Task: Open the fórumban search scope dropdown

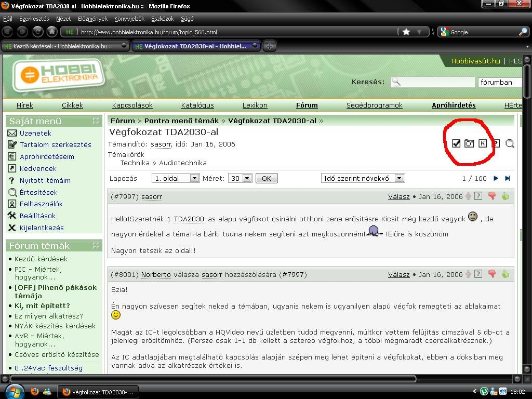Action: (500, 83)
